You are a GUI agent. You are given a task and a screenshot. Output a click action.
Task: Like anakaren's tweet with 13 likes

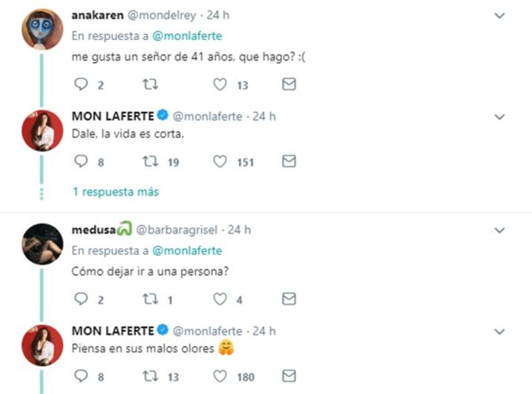(x=220, y=85)
